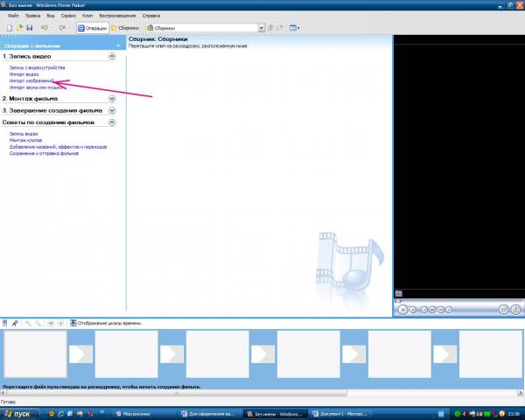Screen dimensions: 525x420
Task: Set audio levels icon on storyboard toolbar
Action: pos(4,323)
